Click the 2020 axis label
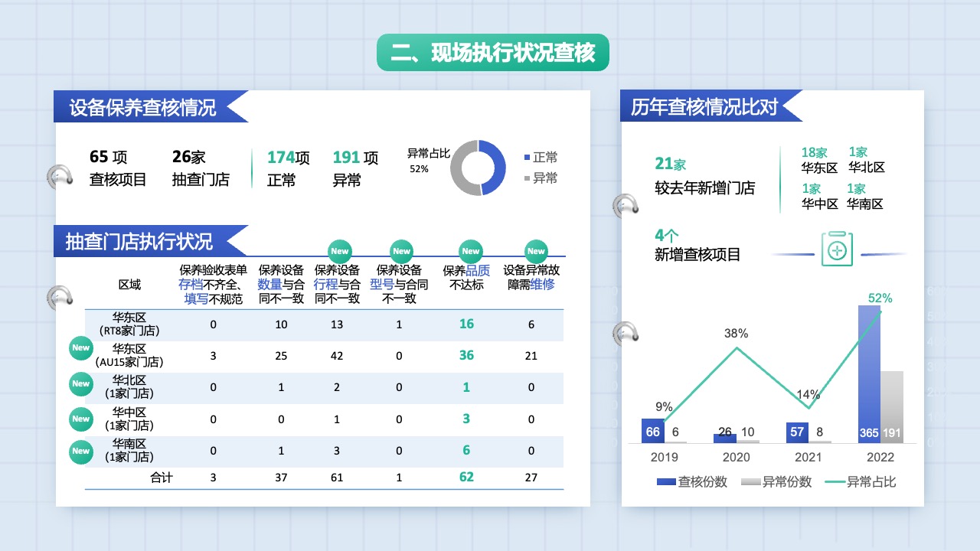980x551 pixels. click(736, 457)
